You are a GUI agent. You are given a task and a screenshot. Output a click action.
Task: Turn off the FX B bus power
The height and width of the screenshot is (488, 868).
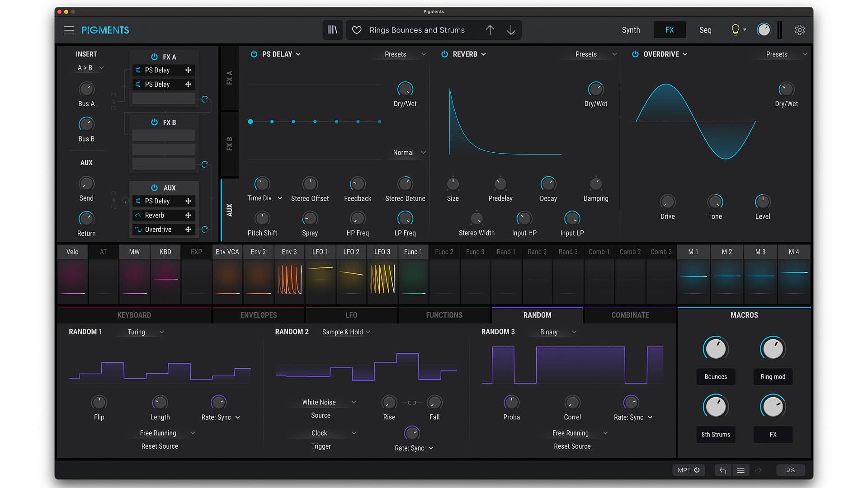click(x=154, y=122)
